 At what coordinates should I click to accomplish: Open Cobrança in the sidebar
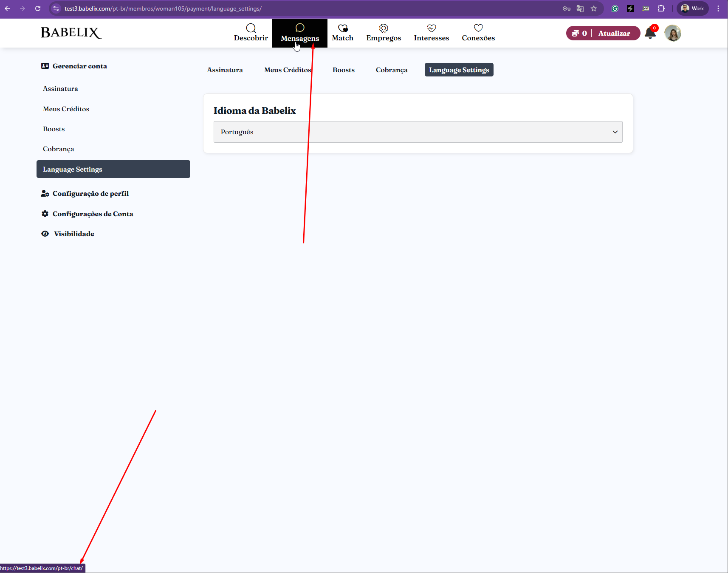pyautogui.click(x=58, y=149)
